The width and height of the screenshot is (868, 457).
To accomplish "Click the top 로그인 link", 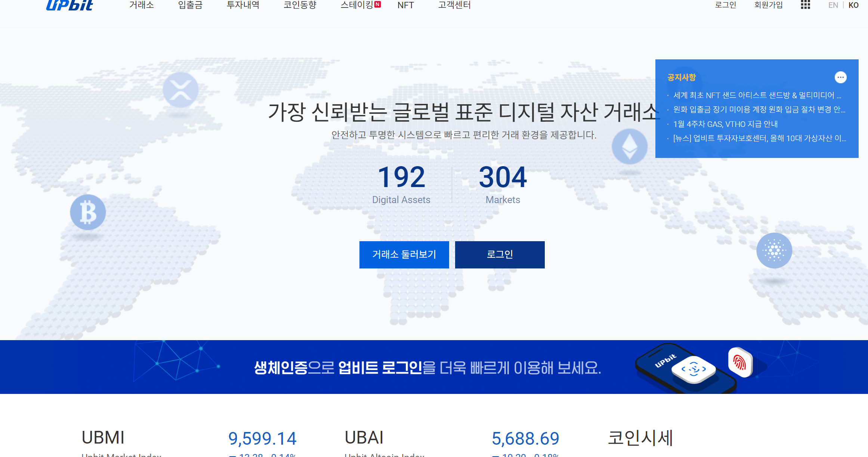I will 725,5.
